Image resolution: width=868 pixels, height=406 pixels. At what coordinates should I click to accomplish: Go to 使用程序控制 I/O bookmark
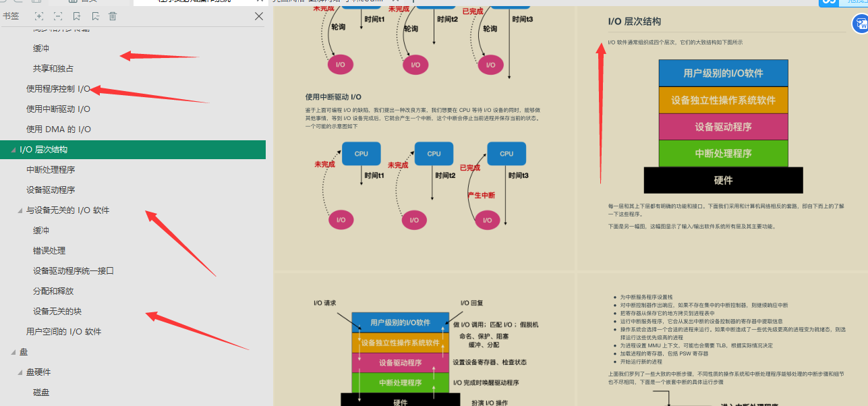(58, 89)
